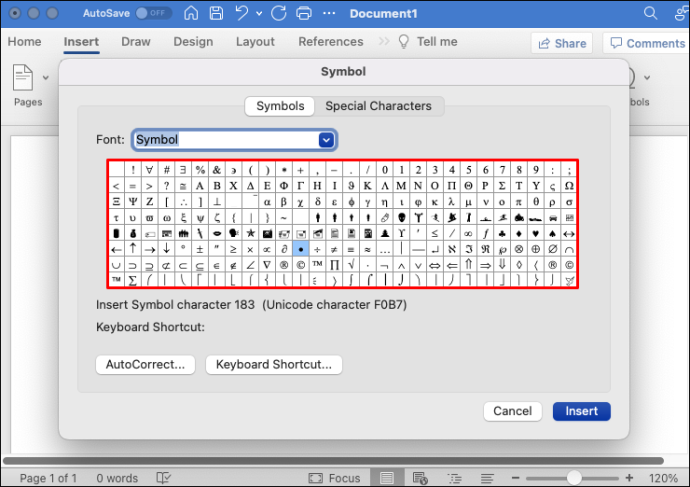Click the Page 1 of 1 indicator
This screenshot has width=690, height=487.
pyautogui.click(x=48, y=478)
